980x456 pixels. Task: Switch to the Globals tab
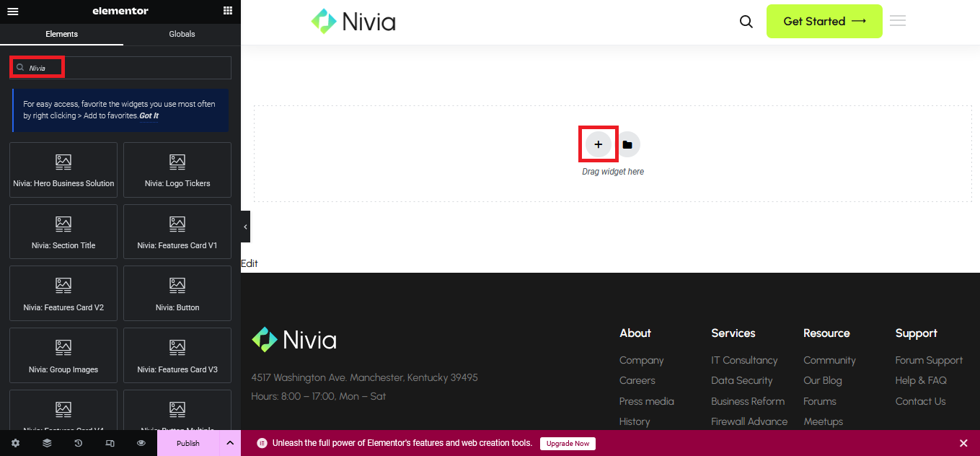(182, 34)
